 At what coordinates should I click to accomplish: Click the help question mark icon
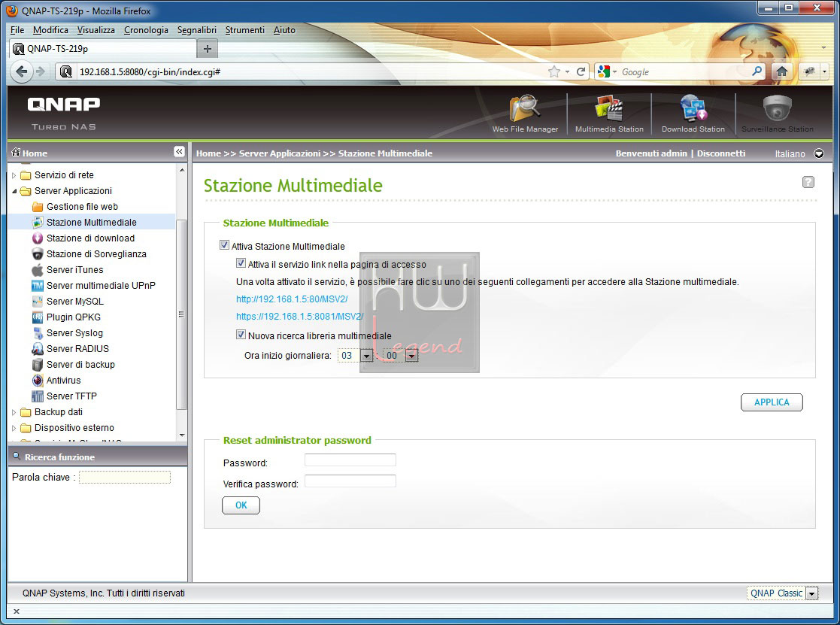click(x=808, y=182)
